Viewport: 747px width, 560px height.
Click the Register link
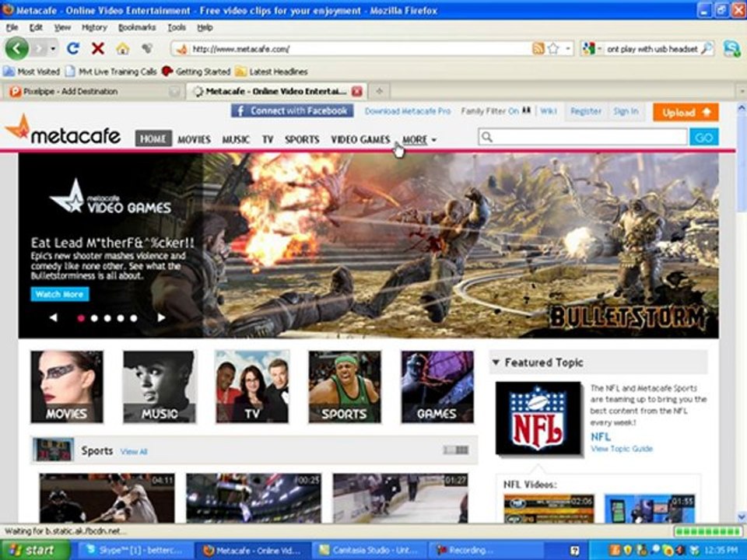tap(585, 111)
